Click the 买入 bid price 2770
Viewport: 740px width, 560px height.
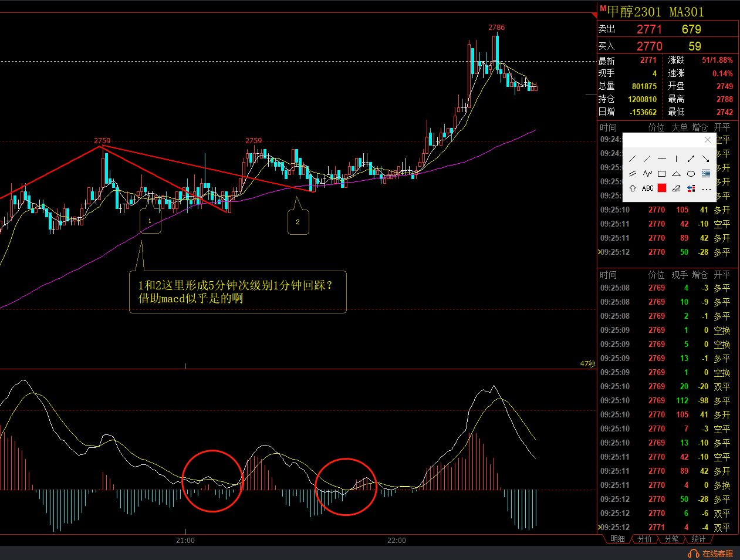(649, 46)
